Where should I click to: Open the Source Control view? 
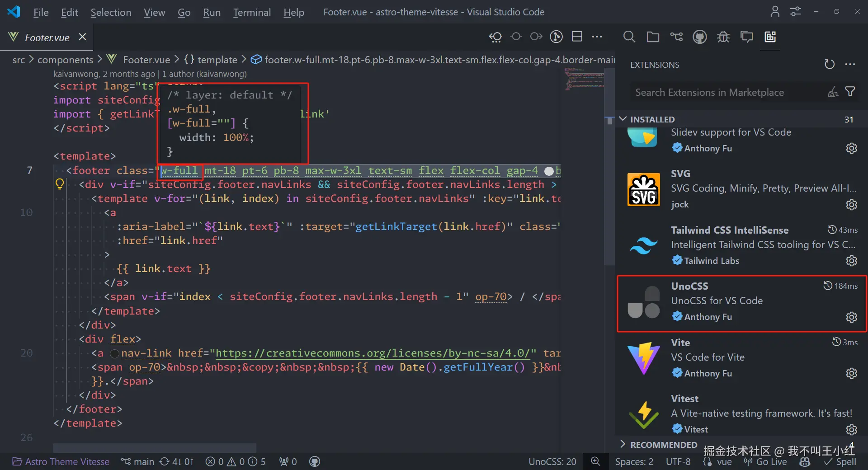click(x=676, y=37)
